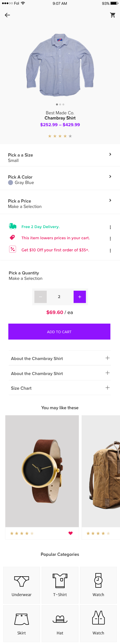This screenshot has height=644, width=120.
Task: Select the Hat category icon
Action: [60, 619]
